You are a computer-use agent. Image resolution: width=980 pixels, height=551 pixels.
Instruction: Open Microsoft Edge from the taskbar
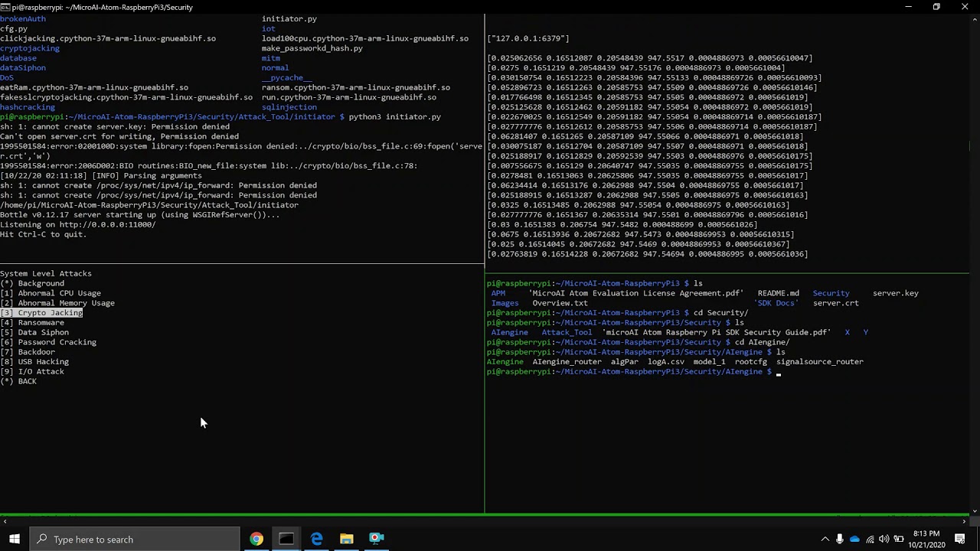(x=316, y=539)
